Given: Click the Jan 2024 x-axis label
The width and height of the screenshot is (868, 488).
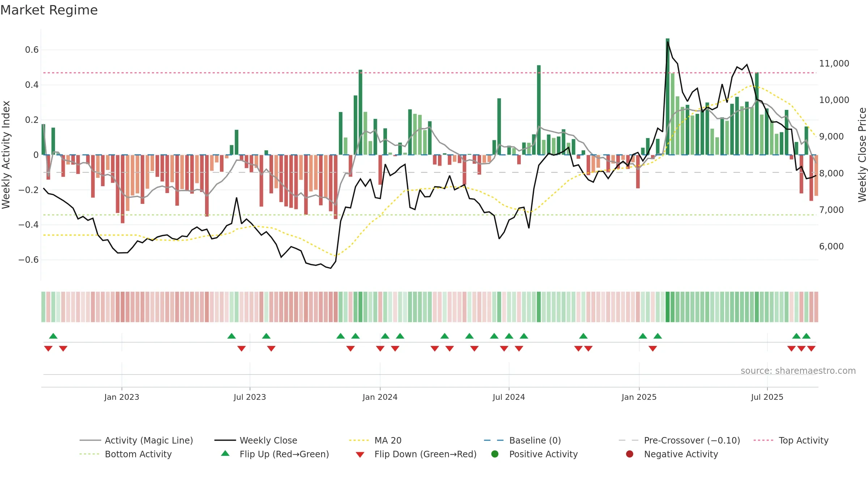Looking at the screenshot, I should point(380,397).
